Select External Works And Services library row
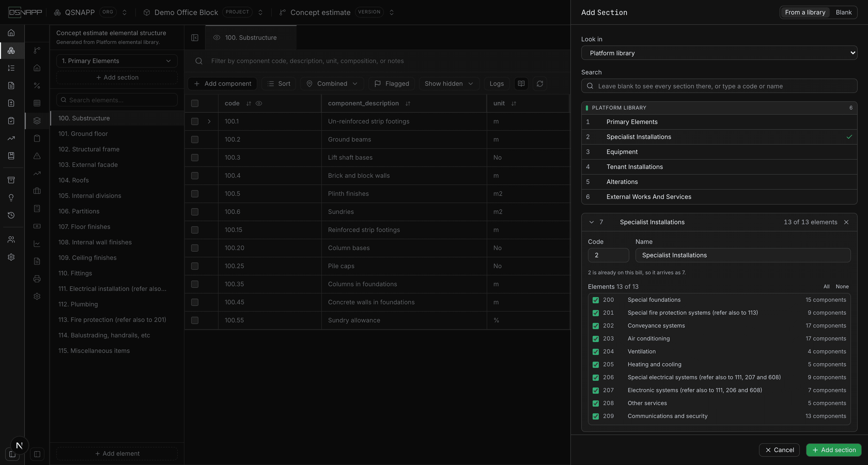The height and width of the screenshot is (465, 868). [x=719, y=197]
